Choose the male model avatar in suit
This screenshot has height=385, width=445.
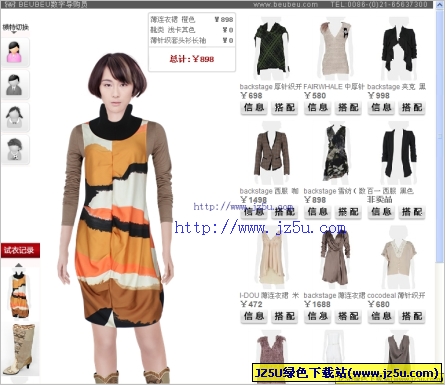pyautogui.click(x=15, y=85)
